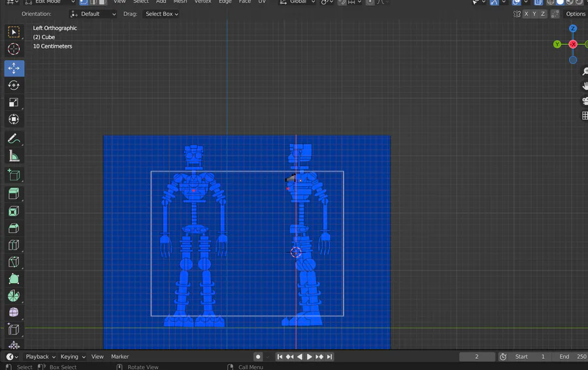Click the 3D cursor in viewport

coord(296,252)
